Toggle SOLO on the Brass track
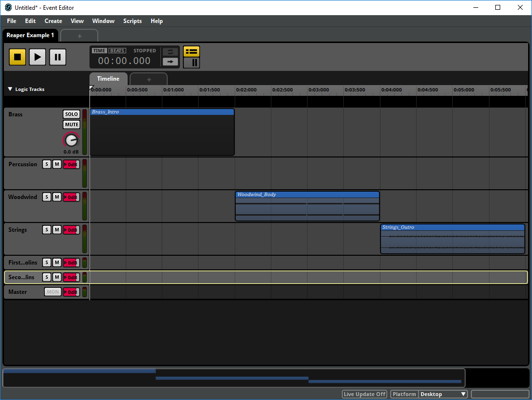This screenshot has width=532, height=400. point(71,114)
